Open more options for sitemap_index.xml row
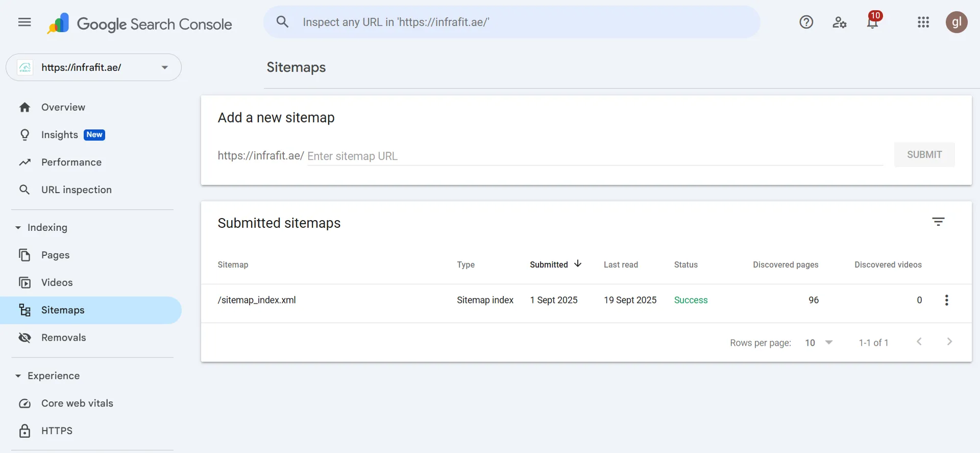 946,300
